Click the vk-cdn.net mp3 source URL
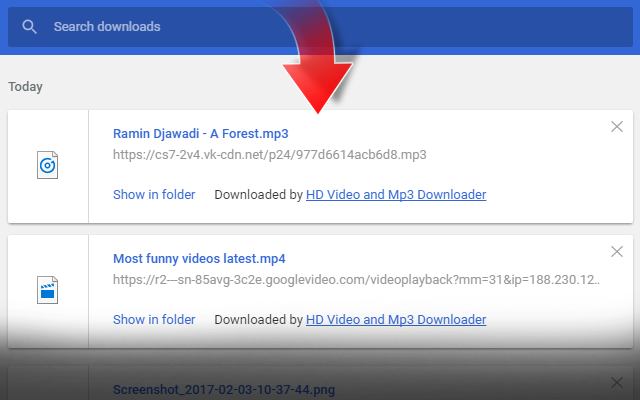This screenshot has width=640, height=400. (x=269, y=155)
